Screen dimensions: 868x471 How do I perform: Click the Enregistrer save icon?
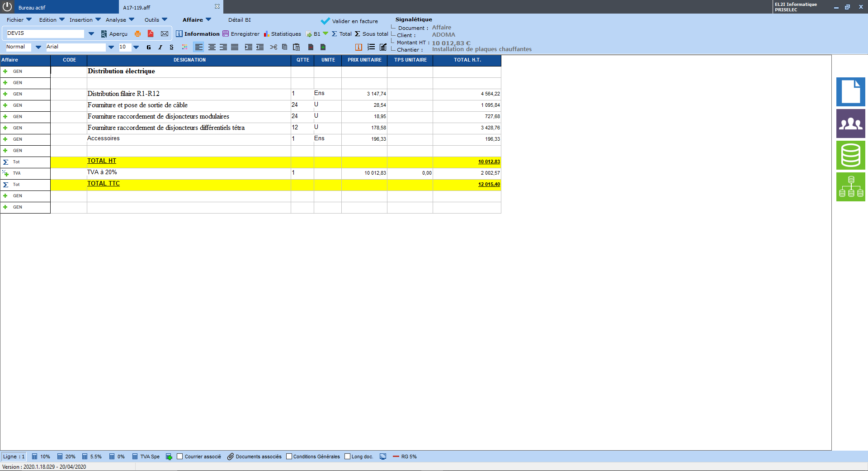click(226, 34)
